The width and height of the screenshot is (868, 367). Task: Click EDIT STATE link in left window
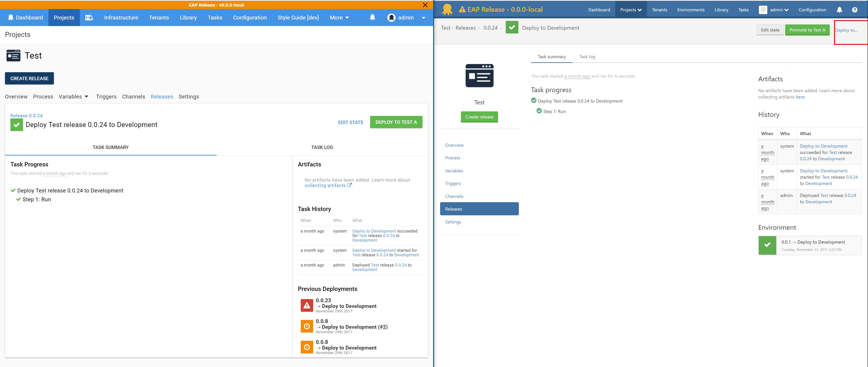(x=351, y=122)
